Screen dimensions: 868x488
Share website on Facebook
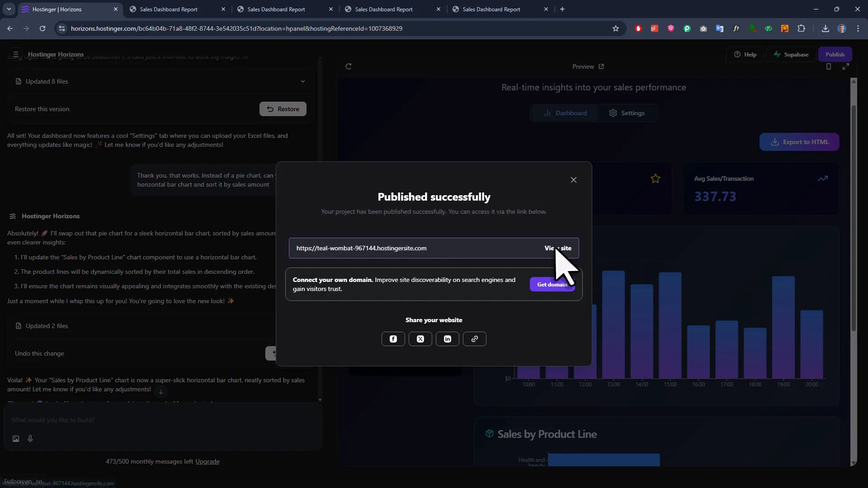[x=393, y=339]
